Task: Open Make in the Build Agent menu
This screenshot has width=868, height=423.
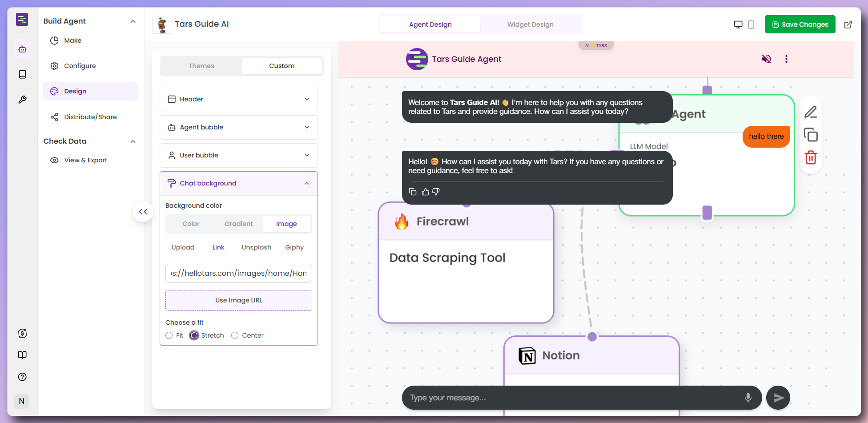Action: (90, 40)
